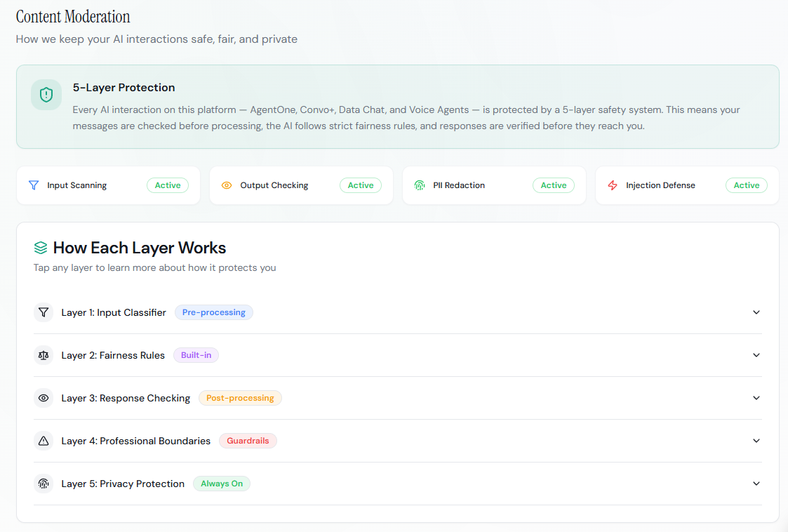Click the green Always On badge
Viewport: 788px width, 532px height.
tap(222, 484)
